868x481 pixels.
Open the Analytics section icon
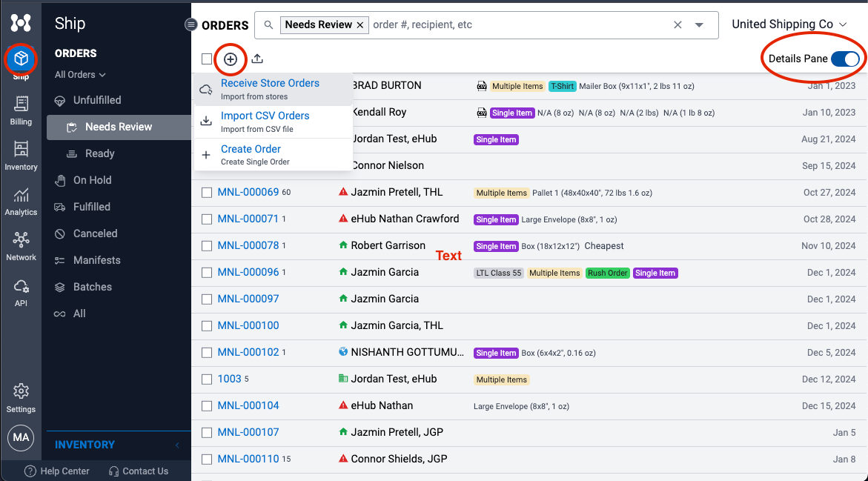(x=20, y=199)
